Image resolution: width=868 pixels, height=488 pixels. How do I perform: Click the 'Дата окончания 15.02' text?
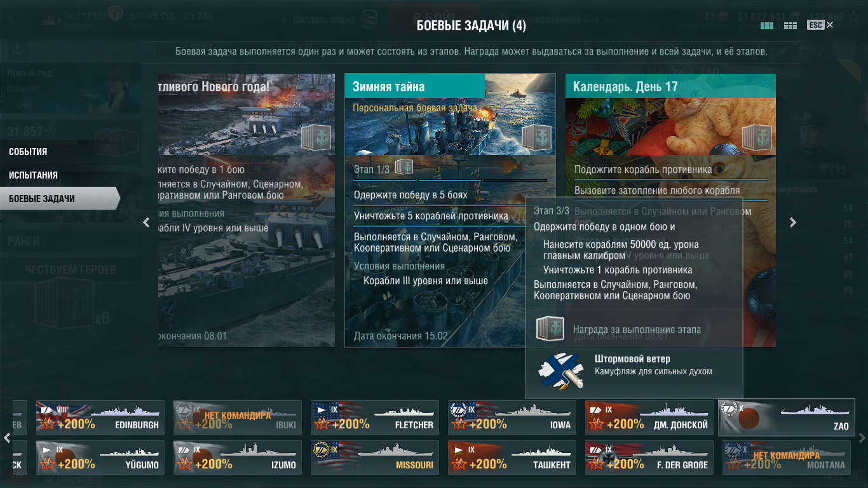point(401,336)
